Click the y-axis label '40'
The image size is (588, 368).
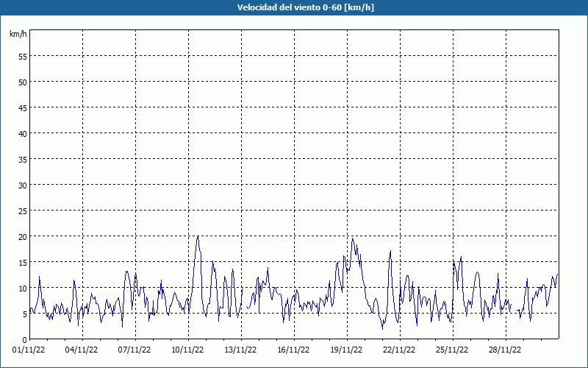coord(23,134)
